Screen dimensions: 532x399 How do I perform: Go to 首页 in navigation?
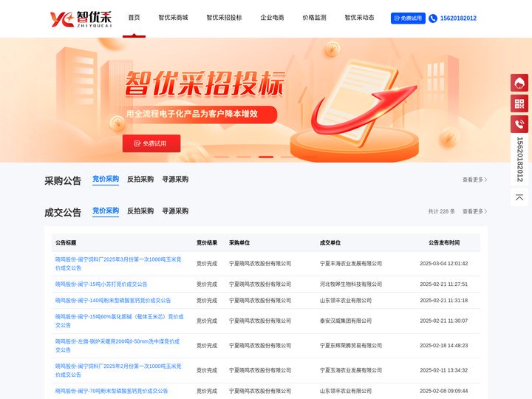(134, 18)
